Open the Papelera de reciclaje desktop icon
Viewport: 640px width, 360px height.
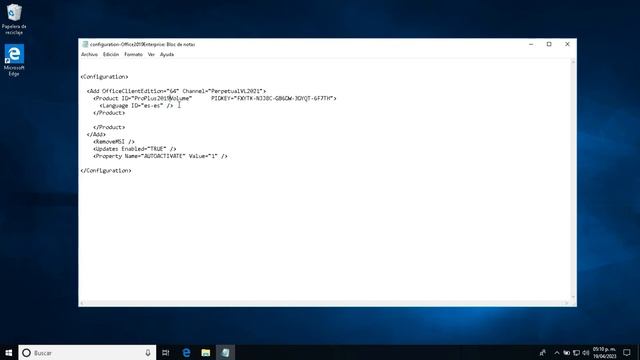(14, 19)
